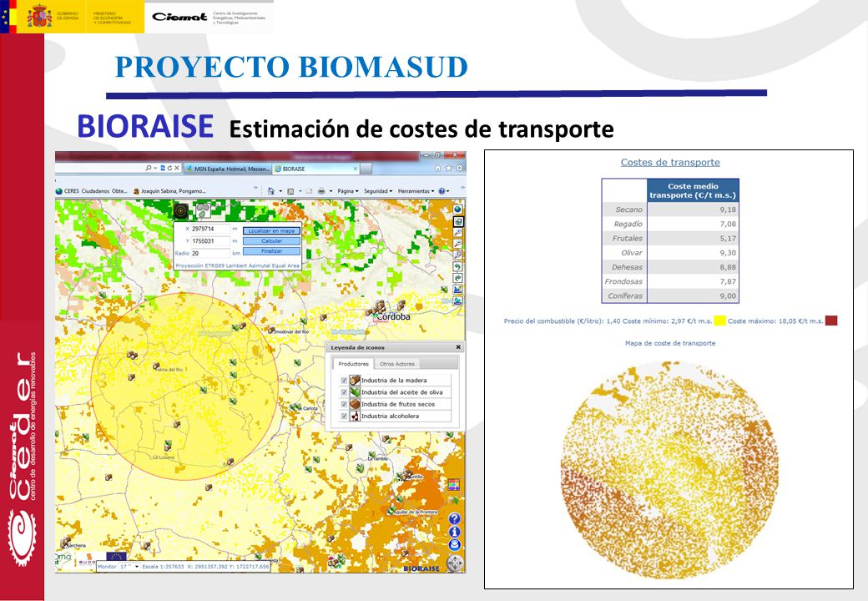Screen dimensions: 868x601
Task: Uncheck Industria del aceite de oliva checkbox
Action: pos(344,392)
